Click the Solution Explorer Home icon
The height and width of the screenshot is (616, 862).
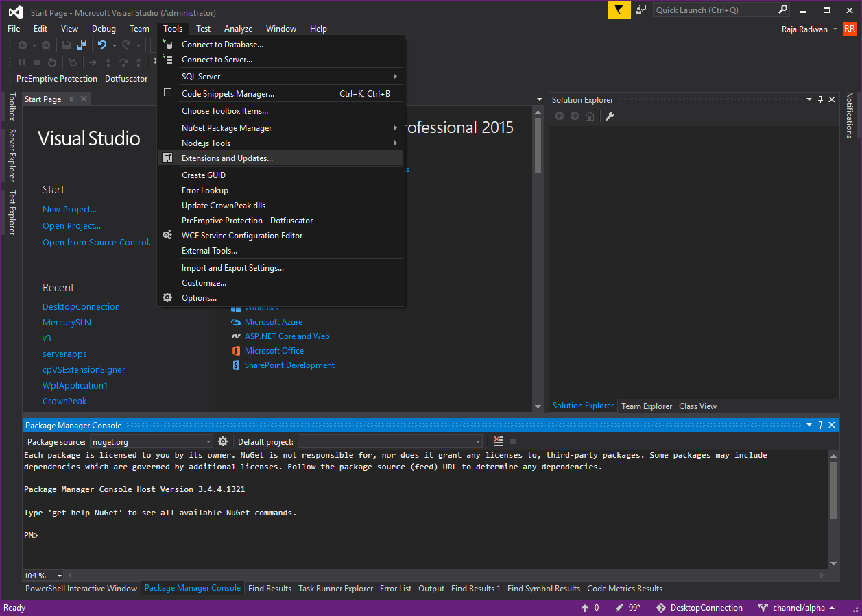(590, 116)
